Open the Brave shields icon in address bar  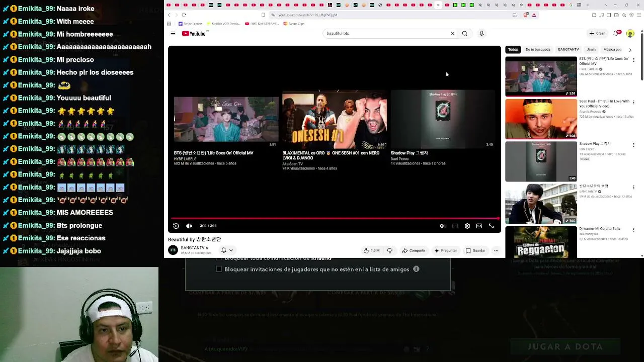coord(526,15)
